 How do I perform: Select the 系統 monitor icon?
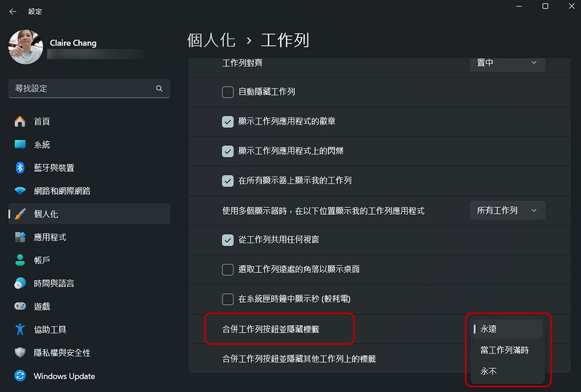(20, 145)
